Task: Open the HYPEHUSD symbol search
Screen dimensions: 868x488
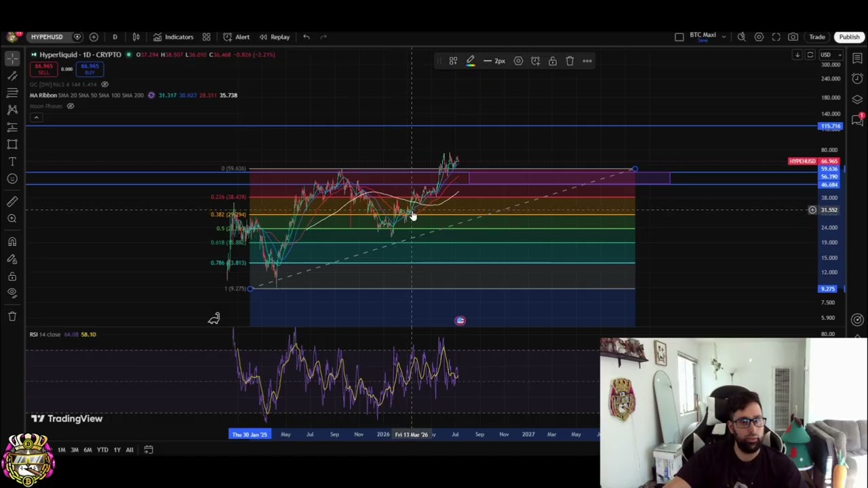Action: 47,37
